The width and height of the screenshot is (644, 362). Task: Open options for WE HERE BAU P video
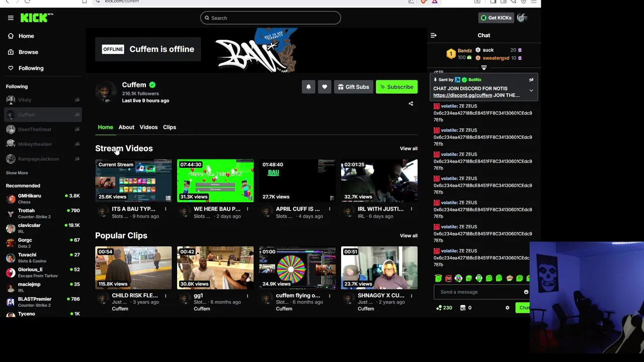(248, 209)
